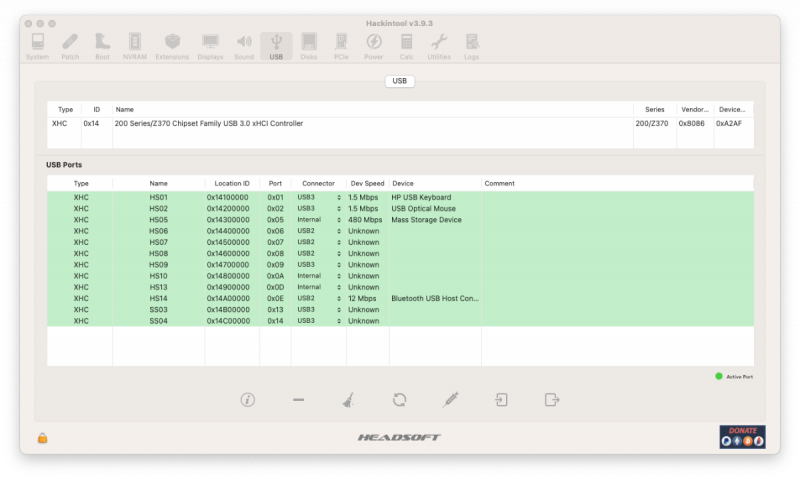This screenshot has height=479, width=800.
Task: Select the USB tab label
Action: pos(399,81)
